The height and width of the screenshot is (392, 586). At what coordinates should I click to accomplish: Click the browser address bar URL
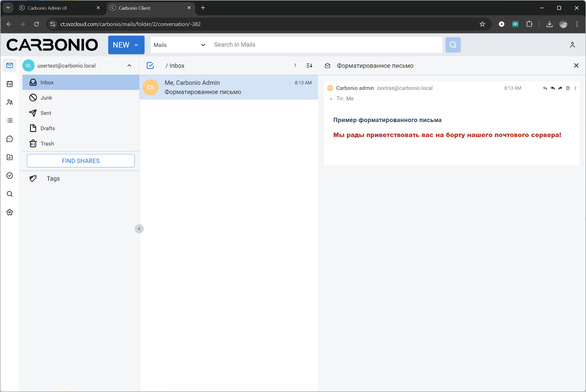click(x=130, y=24)
